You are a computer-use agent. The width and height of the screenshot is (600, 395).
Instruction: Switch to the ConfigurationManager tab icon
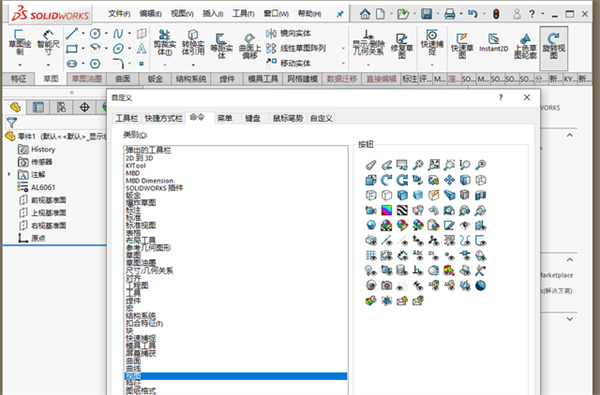[61, 107]
